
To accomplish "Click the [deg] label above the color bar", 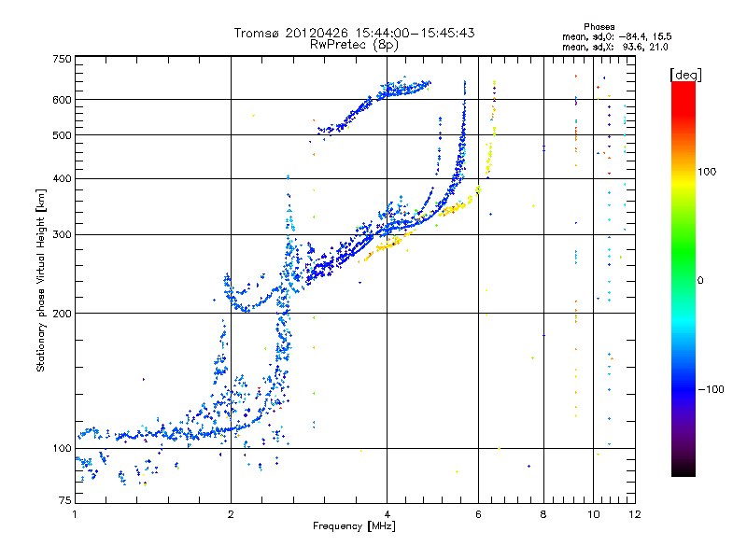I will pyautogui.click(x=685, y=75).
